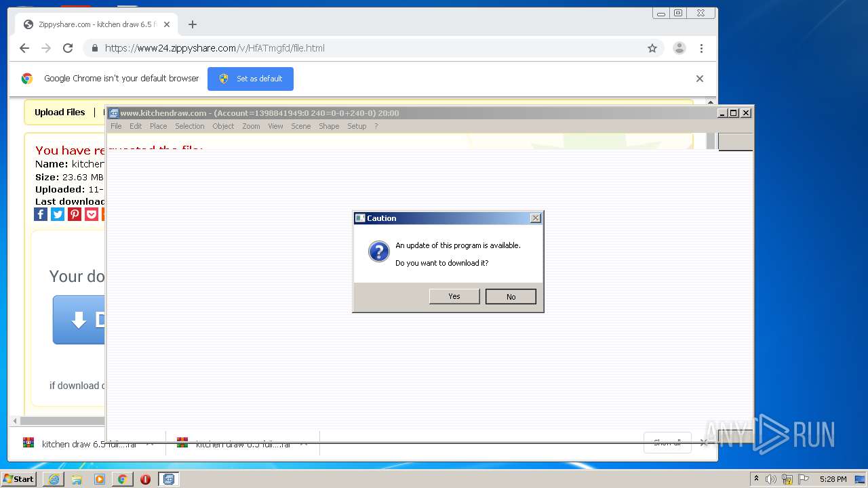Open the volume control in the tray
This screenshot has height=488, width=868.
click(771, 479)
